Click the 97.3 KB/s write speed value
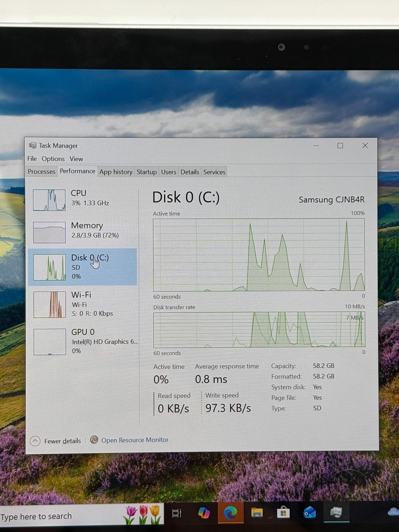The width and height of the screenshot is (399, 532). click(x=228, y=408)
